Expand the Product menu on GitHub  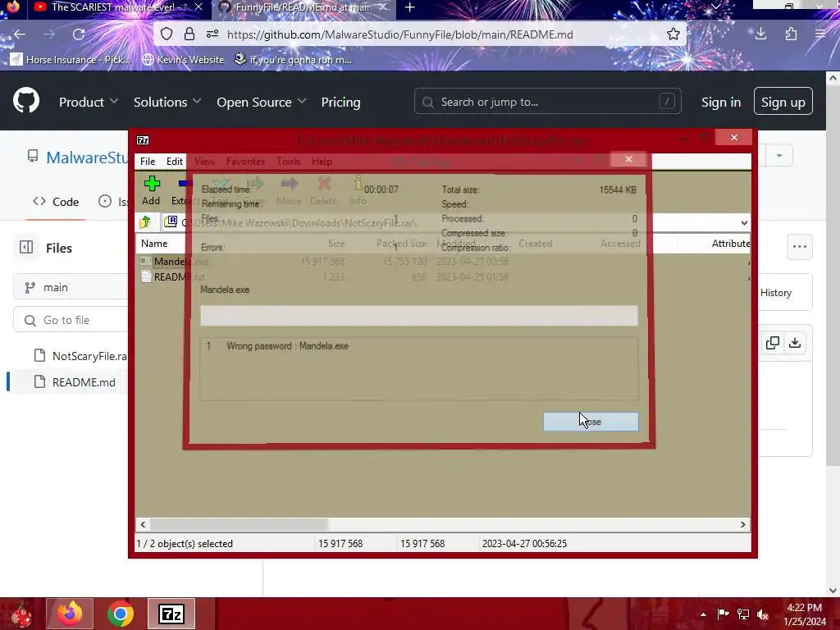pos(89,102)
